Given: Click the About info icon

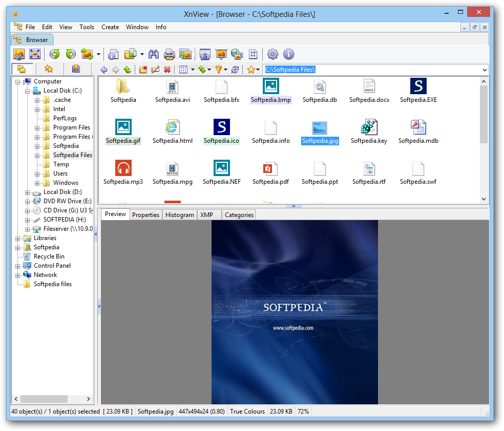Looking at the screenshot, I should pos(288,54).
